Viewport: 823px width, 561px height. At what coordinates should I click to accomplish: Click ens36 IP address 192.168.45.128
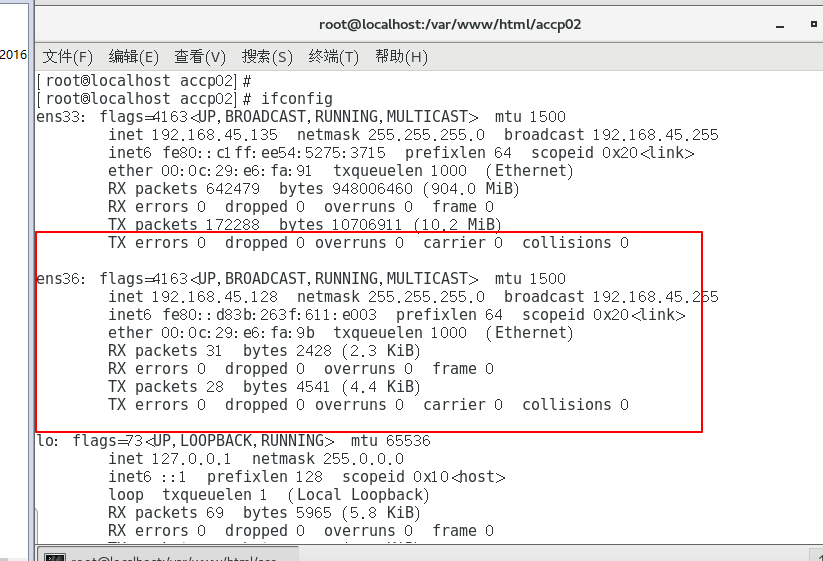(x=214, y=297)
